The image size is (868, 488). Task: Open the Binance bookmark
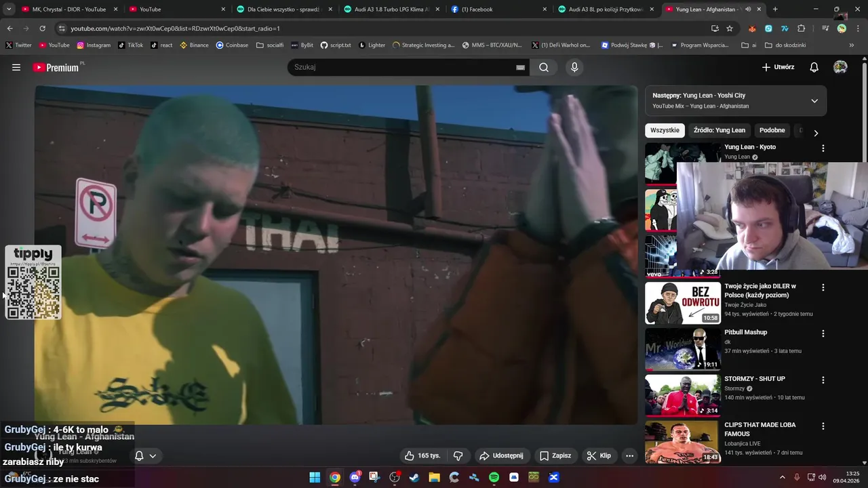coord(194,45)
